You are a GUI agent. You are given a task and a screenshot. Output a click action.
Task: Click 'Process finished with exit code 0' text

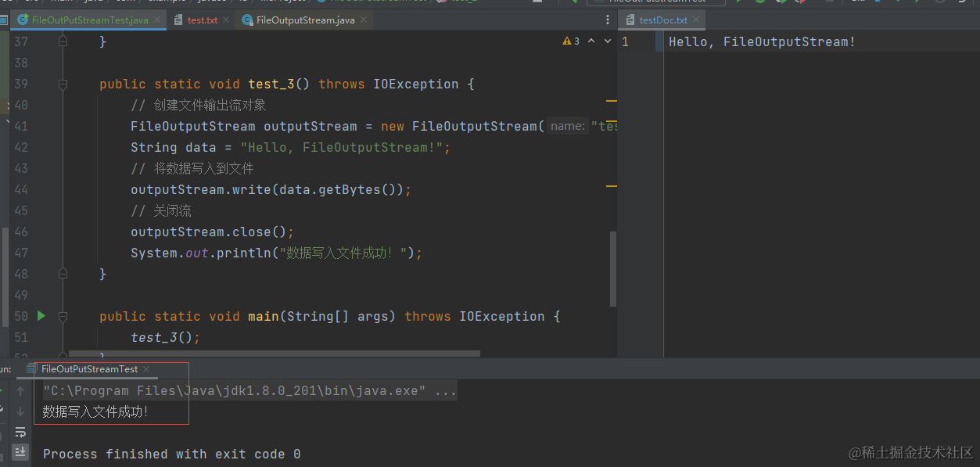pyautogui.click(x=171, y=454)
